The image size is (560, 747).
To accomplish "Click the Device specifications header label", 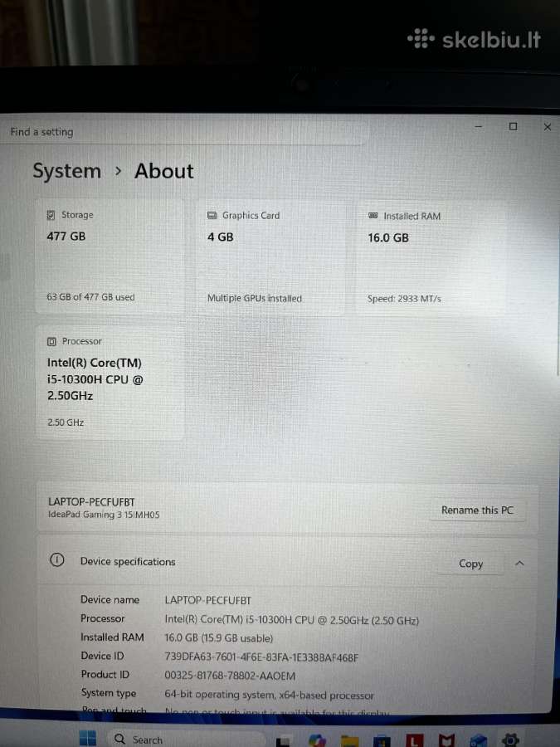I will (128, 562).
